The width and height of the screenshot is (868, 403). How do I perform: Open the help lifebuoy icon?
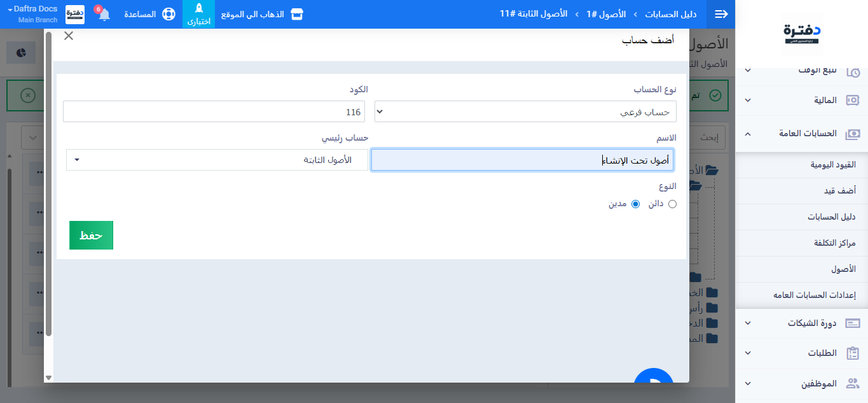168,14
